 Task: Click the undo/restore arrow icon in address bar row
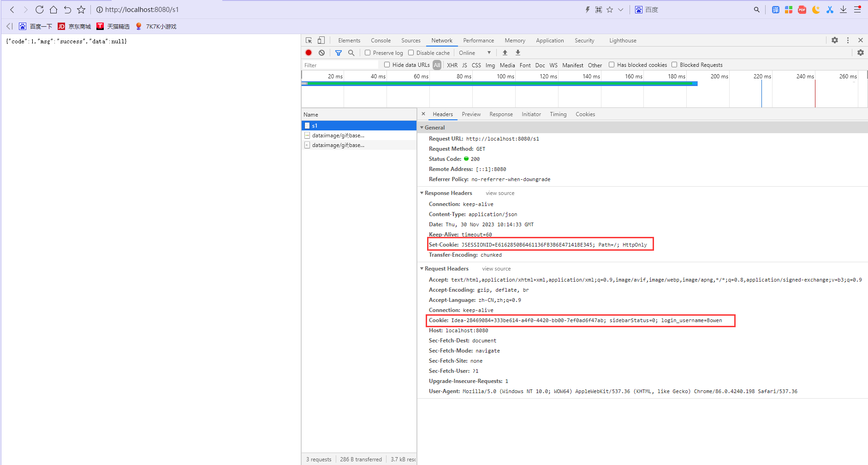point(67,10)
